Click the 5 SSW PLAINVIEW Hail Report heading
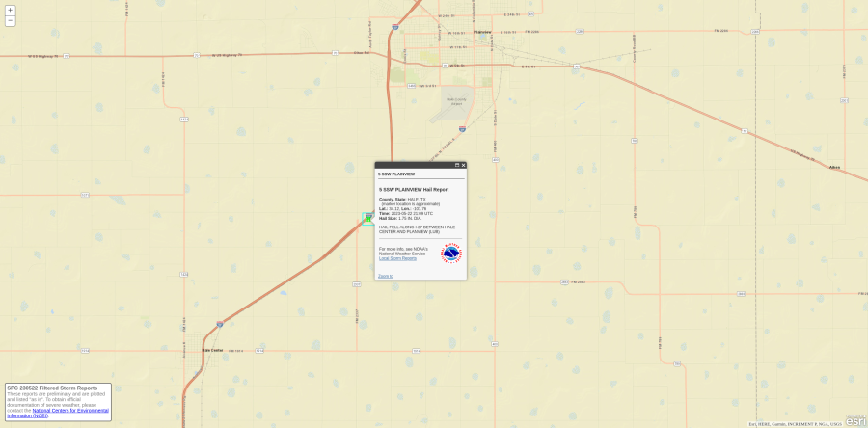Viewport: 868px width, 428px height. (x=414, y=189)
